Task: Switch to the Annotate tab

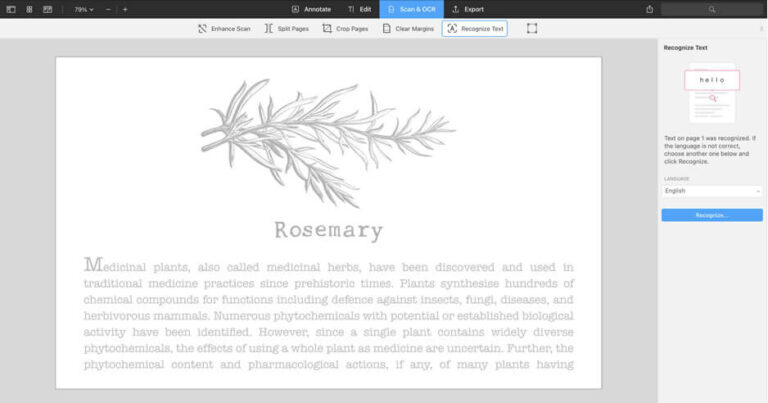Action: 312,9
